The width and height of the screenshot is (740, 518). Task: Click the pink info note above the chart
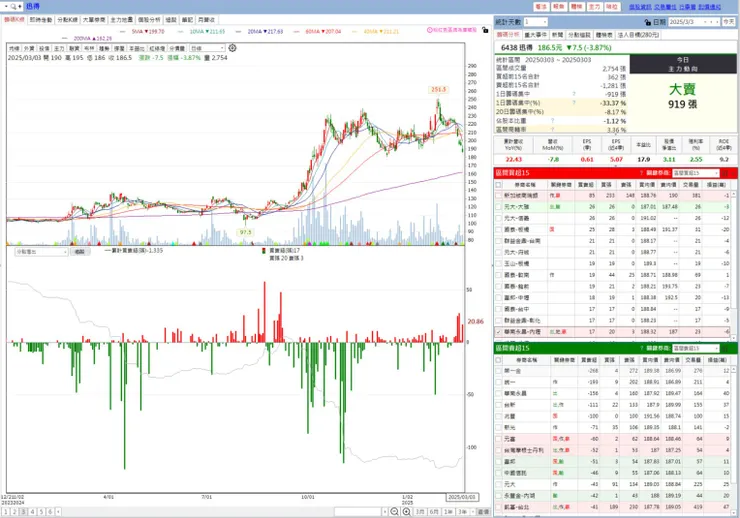coord(452,30)
